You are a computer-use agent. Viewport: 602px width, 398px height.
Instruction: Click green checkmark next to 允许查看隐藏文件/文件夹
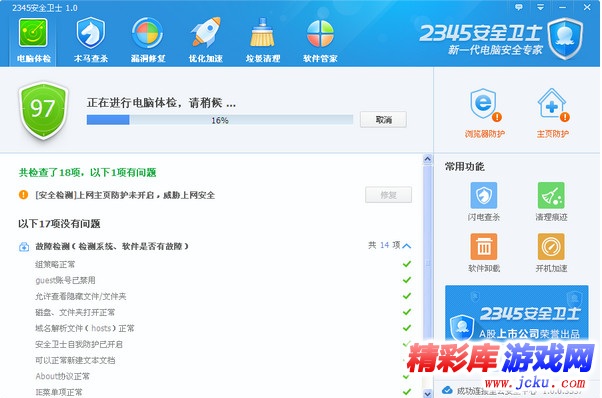407,296
